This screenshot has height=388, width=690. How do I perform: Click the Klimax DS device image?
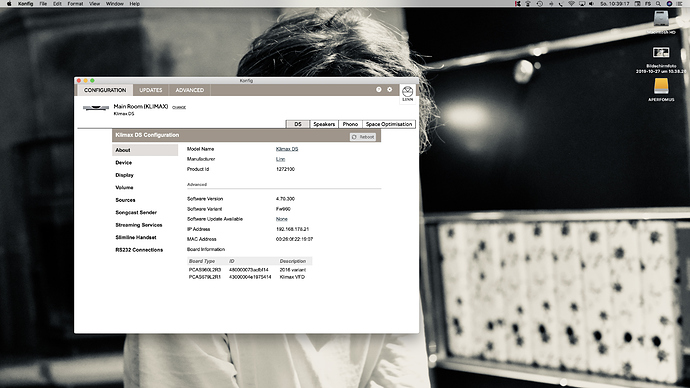pos(95,108)
